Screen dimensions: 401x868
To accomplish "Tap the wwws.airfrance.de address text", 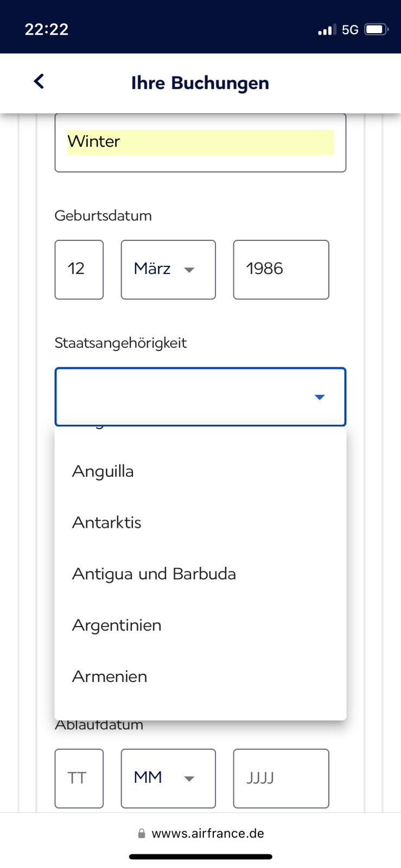I will pos(208,833).
